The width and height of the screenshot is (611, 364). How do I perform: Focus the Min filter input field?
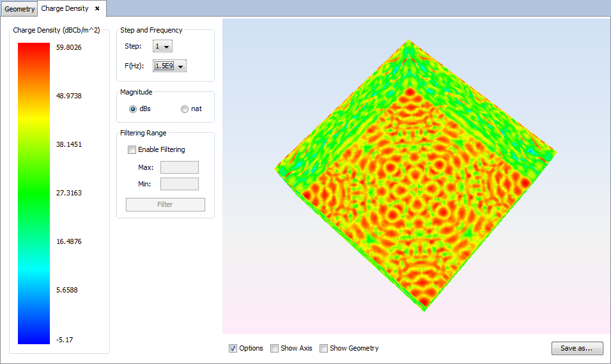pos(179,184)
